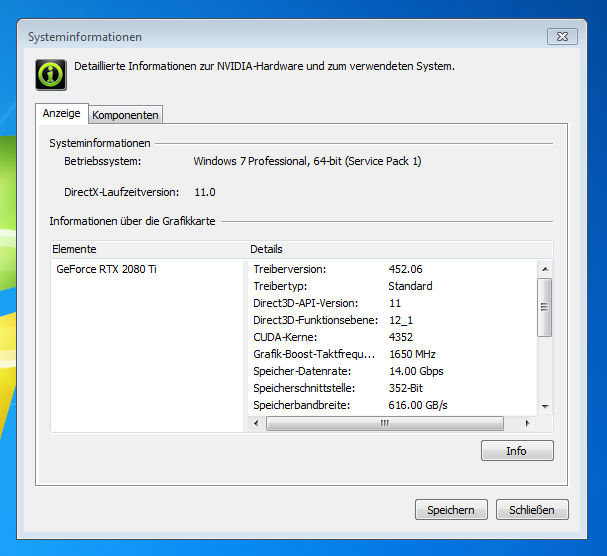Close the Systeminformationen dialog with the X
607x556 pixels.
[x=562, y=36]
